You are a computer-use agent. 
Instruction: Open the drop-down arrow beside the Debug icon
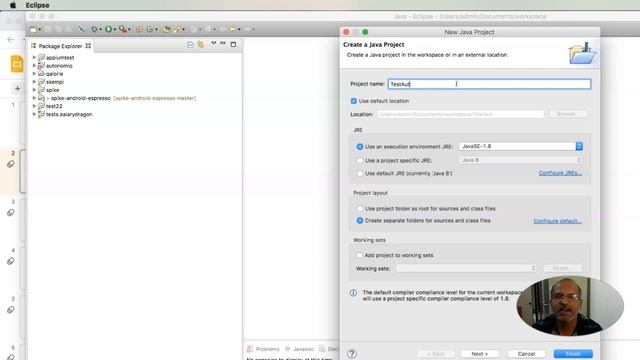[100, 29]
